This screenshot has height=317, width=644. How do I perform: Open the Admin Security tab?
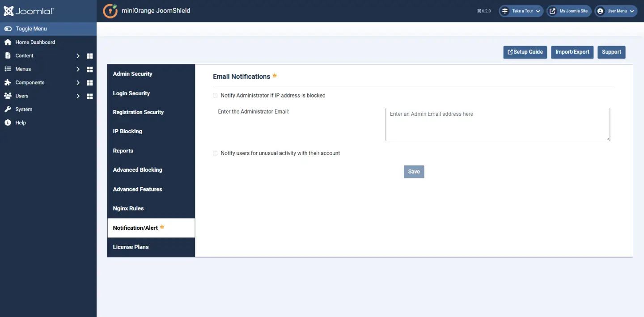coord(151,74)
